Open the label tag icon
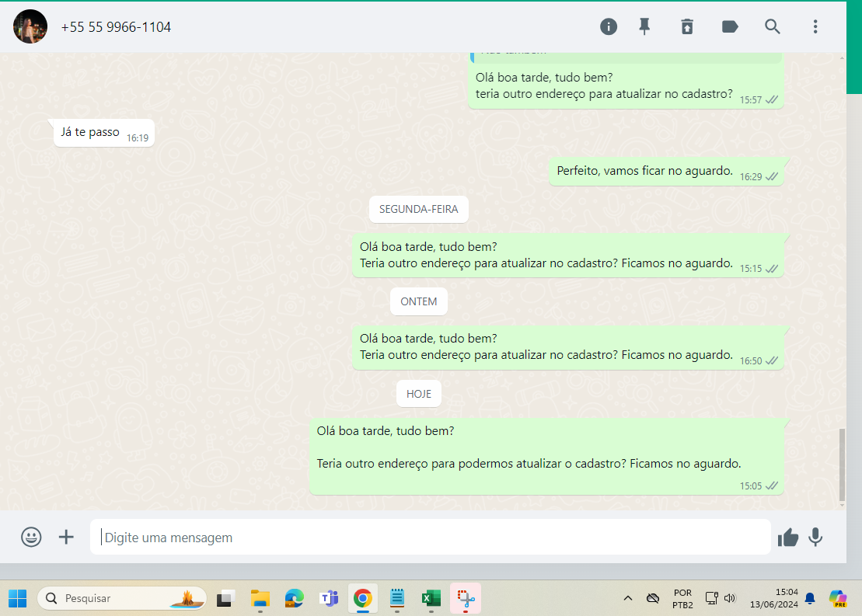The image size is (862, 616). (x=730, y=26)
